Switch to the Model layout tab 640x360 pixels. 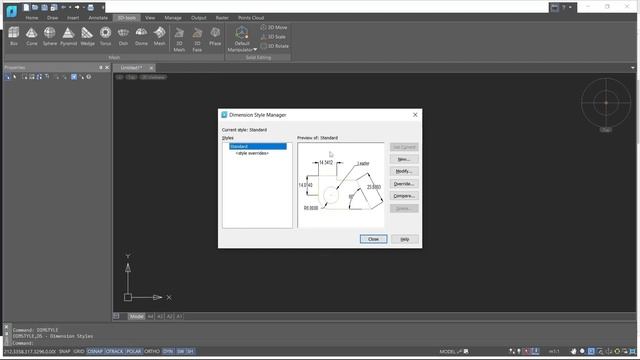tap(136, 316)
